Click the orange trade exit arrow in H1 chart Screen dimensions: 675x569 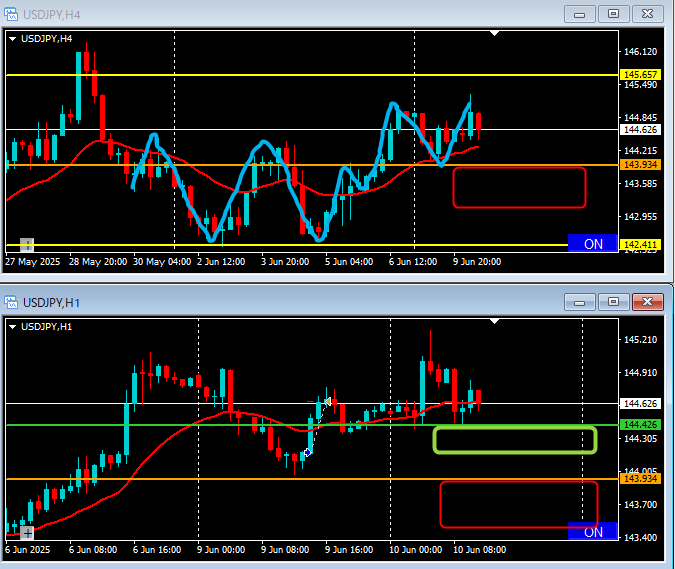point(328,402)
